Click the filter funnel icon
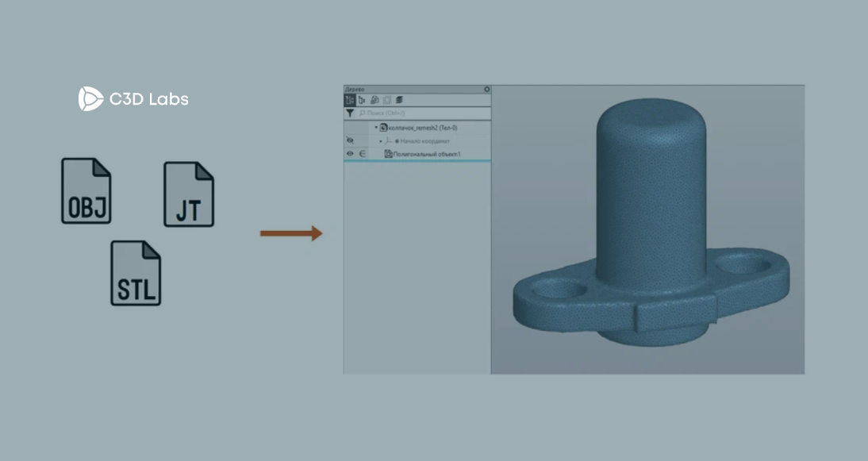Image resolution: width=868 pixels, height=461 pixels. (x=350, y=113)
